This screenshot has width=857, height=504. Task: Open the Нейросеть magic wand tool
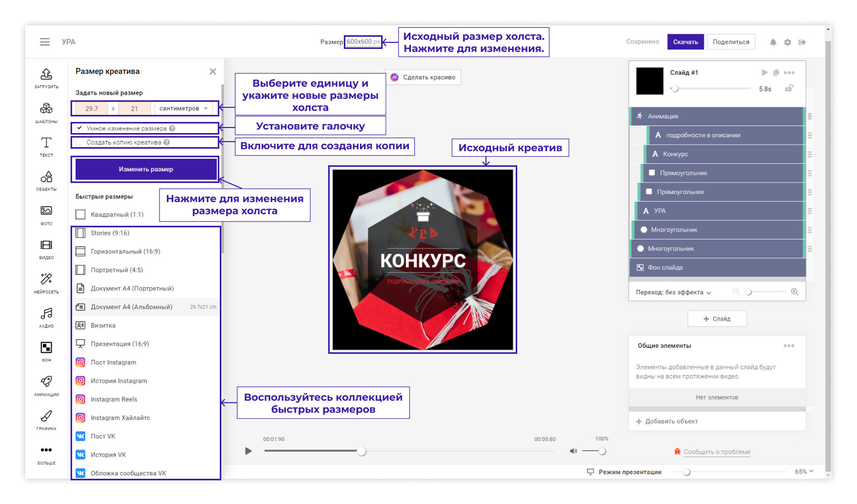pyautogui.click(x=46, y=283)
